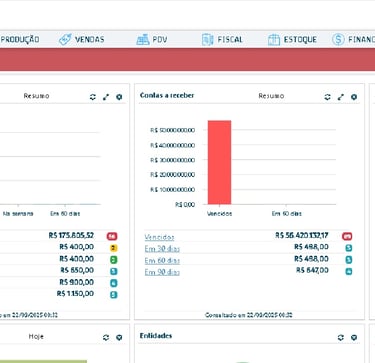Expand the Na semana chart panel fullscreen
375x363 pixels.
pos(106,97)
